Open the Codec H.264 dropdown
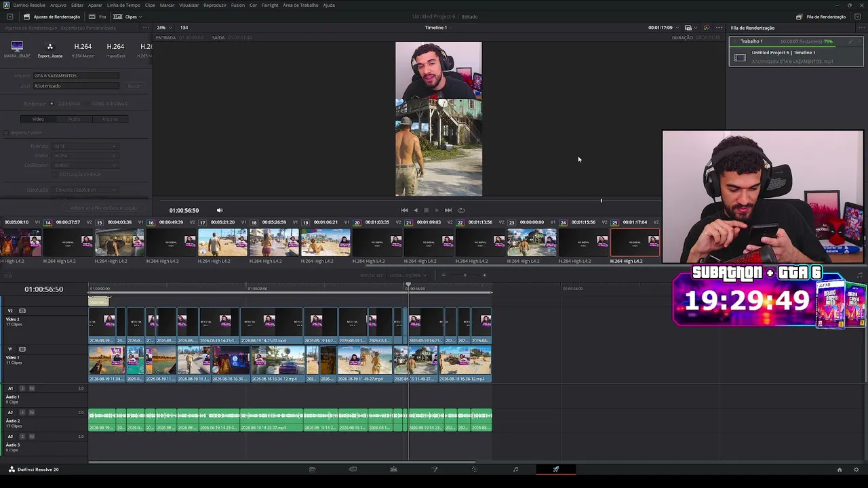The image size is (868, 488). click(x=85, y=156)
